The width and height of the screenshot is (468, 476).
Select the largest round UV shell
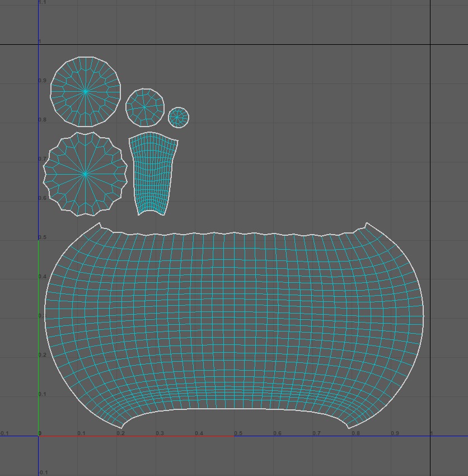click(x=86, y=91)
